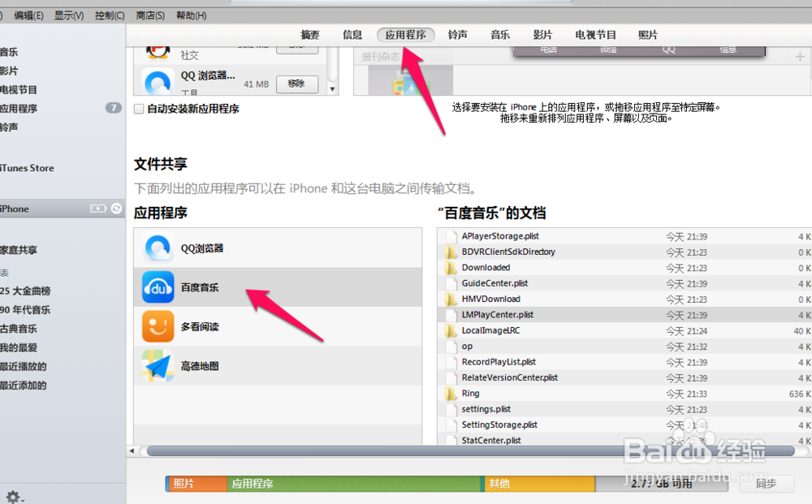Select 影片 in the sidebar
The image size is (812, 504).
9,71
